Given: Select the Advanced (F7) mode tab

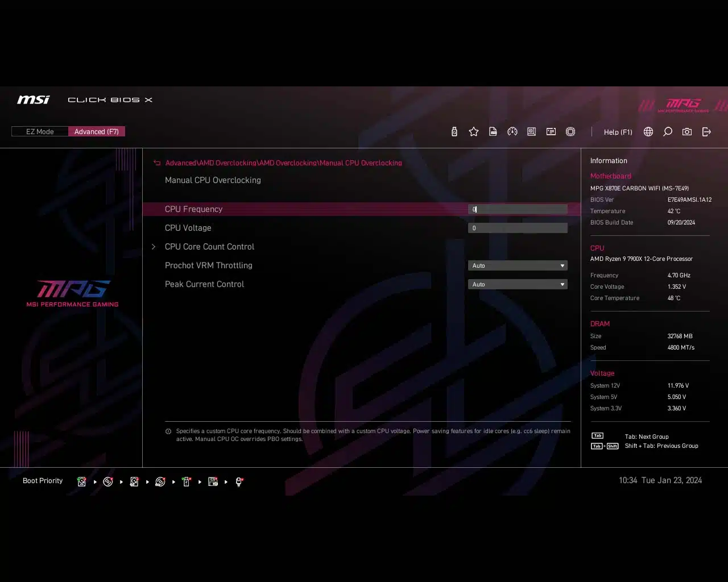Looking at the screenshot, I should (97, 132).
